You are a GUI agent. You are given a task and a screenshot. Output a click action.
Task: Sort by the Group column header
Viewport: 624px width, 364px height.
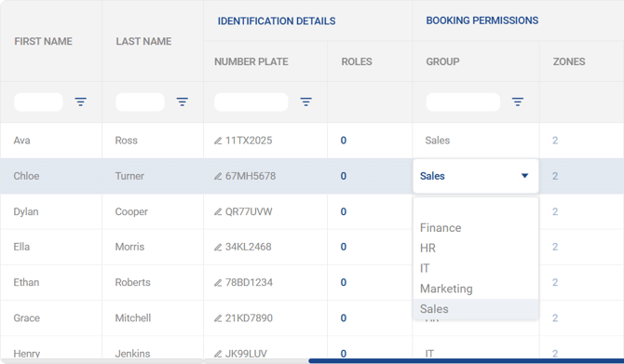coord(442,61)
